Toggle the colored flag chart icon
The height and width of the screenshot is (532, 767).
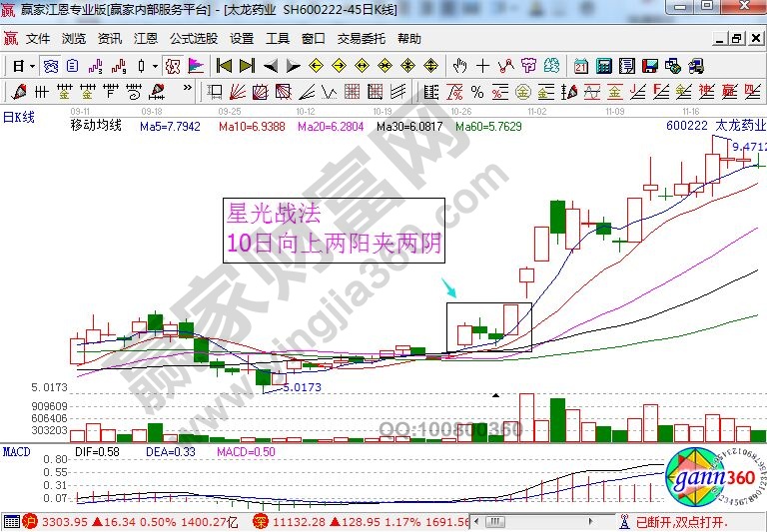(x=196, y=66)
